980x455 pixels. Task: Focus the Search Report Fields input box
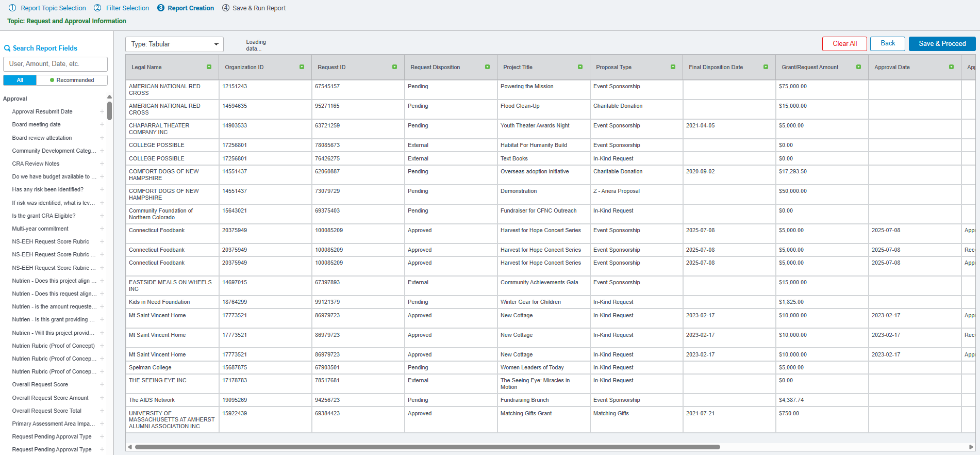click(55, 64)
